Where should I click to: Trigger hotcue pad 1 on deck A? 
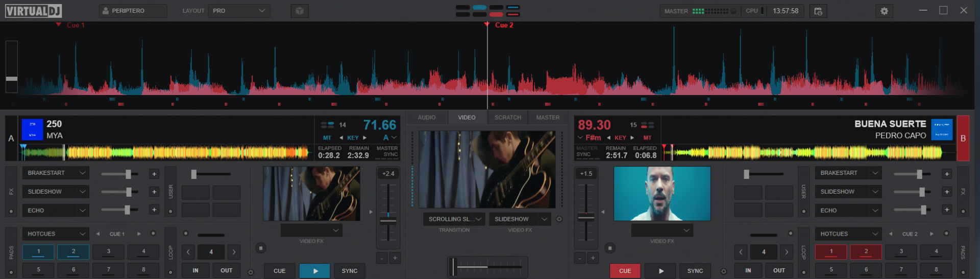38,251
